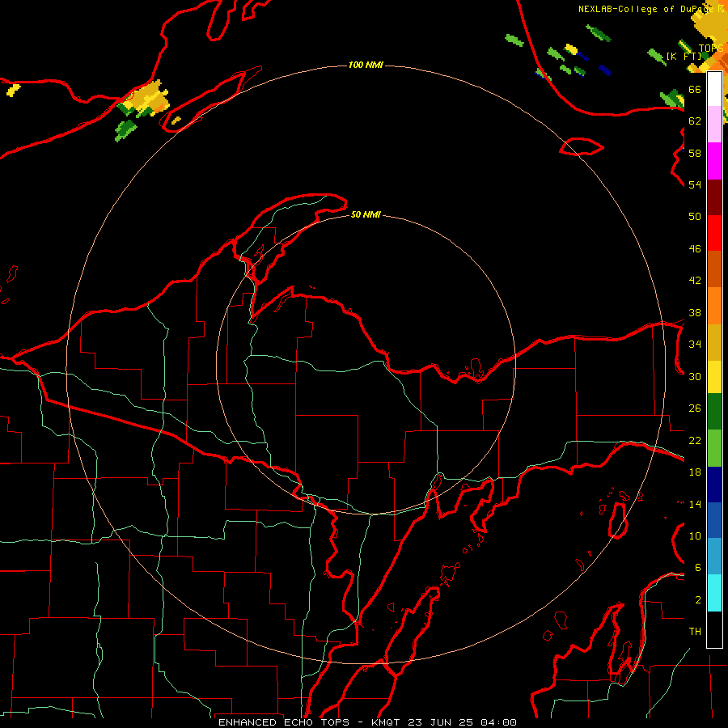This screenshot has height=728, width=728.
Task: Click the "18" value on the legend scale
Action: click(x=695, y=472)
